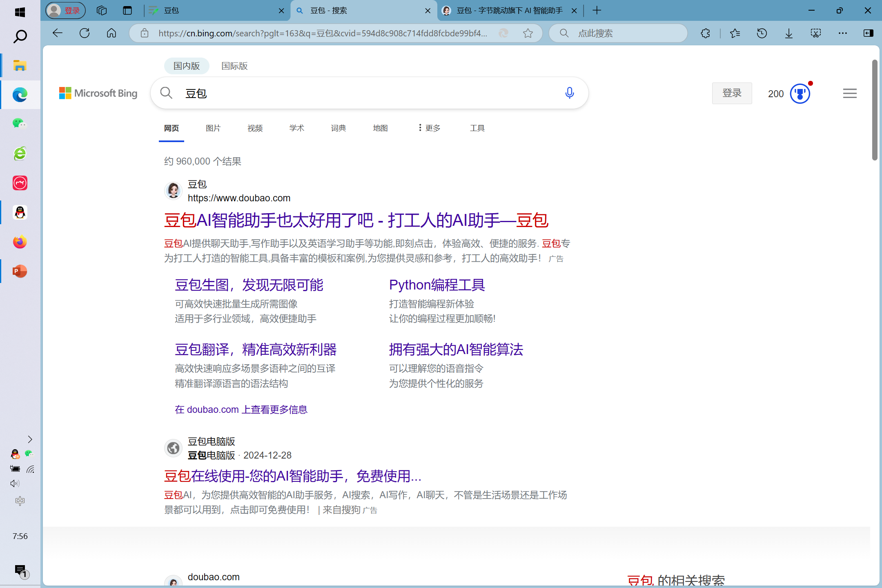Image resolution: width=882 pixels, height=588 pixels.
Task: Select the 地图 results tab
Action: tap(380, 128)
